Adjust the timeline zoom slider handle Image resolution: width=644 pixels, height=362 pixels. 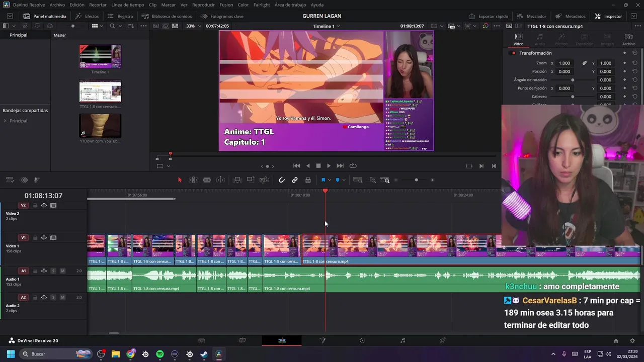click(x=416, y=180)
